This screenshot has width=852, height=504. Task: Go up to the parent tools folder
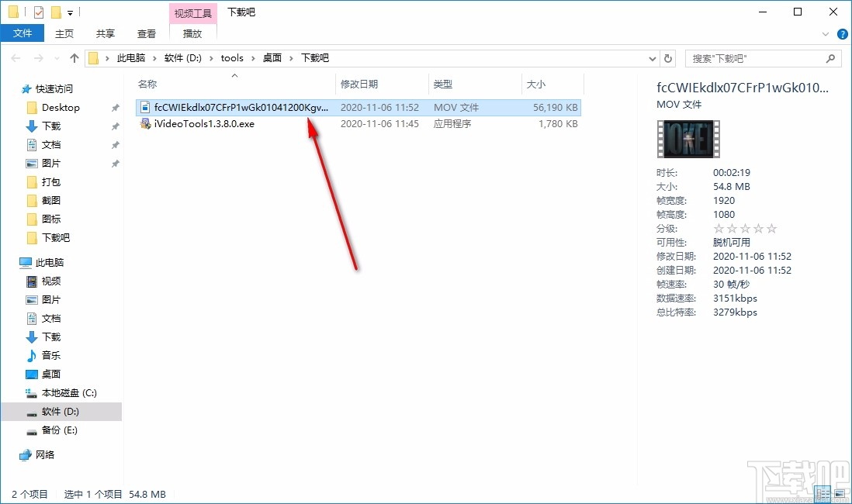click(x=74, y=57)
